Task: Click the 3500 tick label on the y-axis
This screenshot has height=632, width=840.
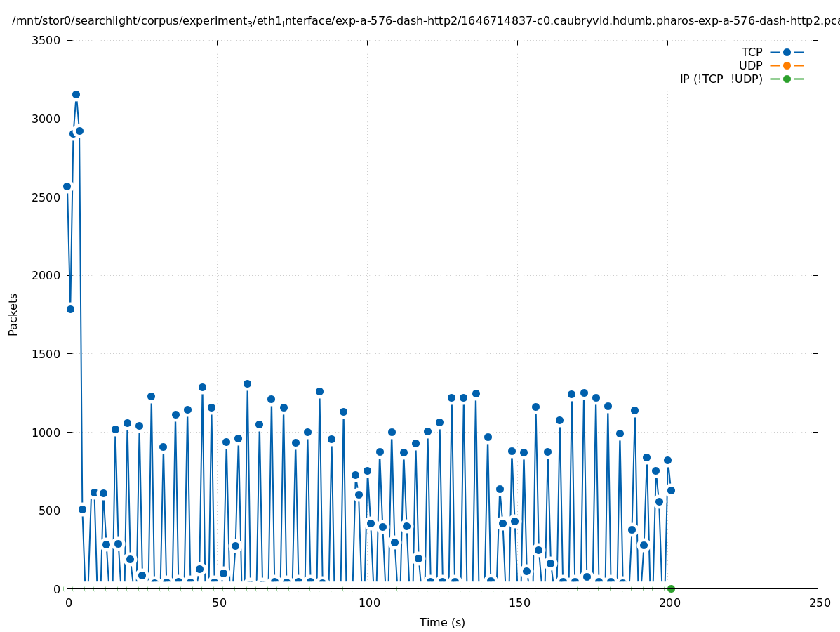Action: [x=46, y=40]
